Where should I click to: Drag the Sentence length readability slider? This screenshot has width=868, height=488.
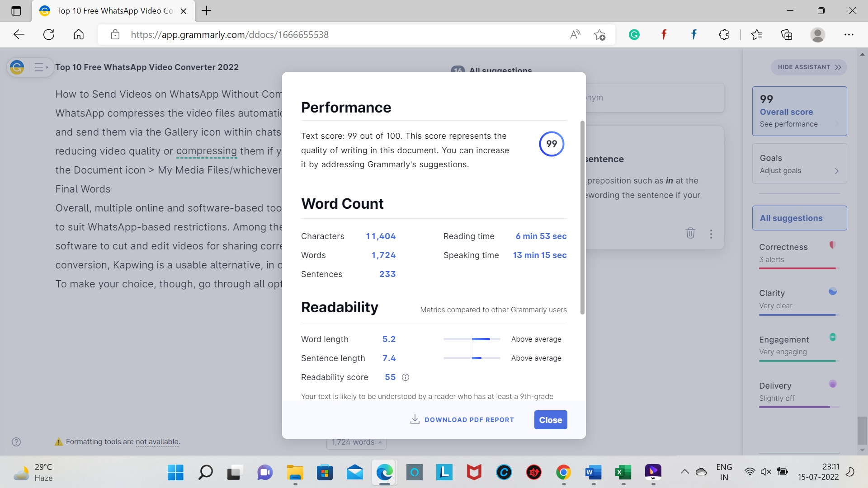click(477, 358)
